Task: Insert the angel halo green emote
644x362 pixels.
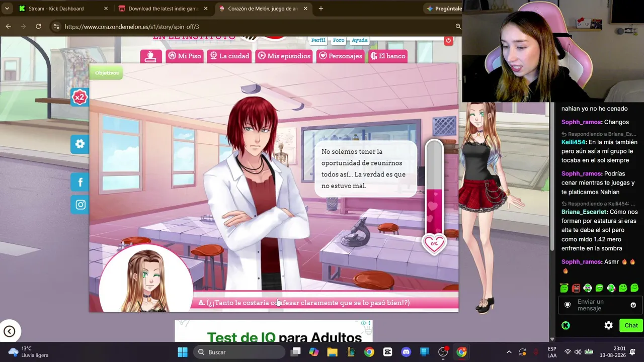Action: pyautogui.click(x=564, y=288)
